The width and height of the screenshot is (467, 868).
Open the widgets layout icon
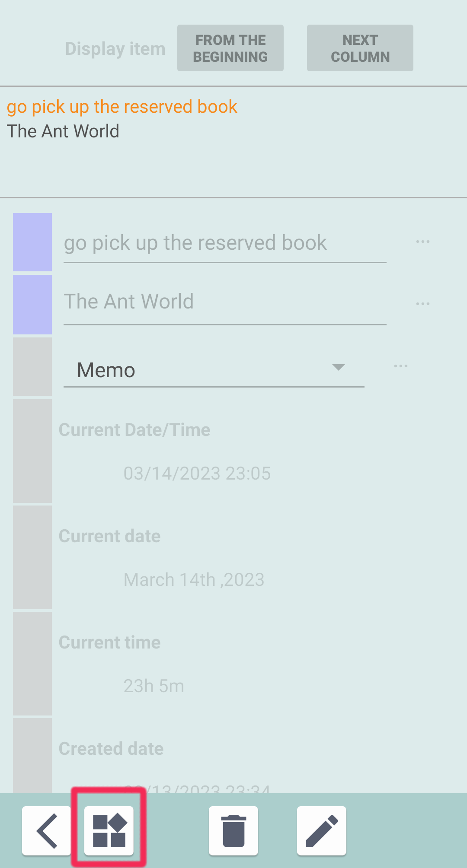click(x=109, y=830)
